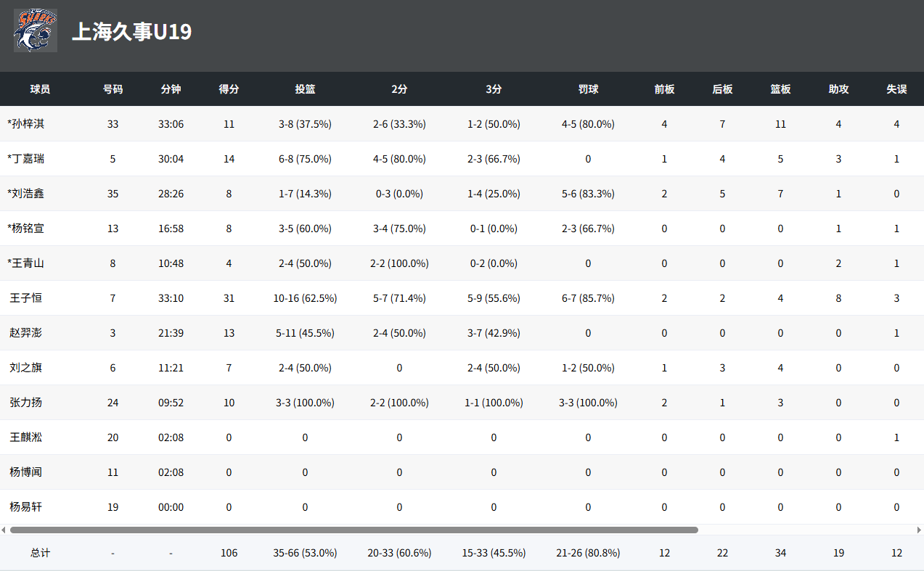Click the 失误 column header
924x571 pixels.
[x=896, y=89]
